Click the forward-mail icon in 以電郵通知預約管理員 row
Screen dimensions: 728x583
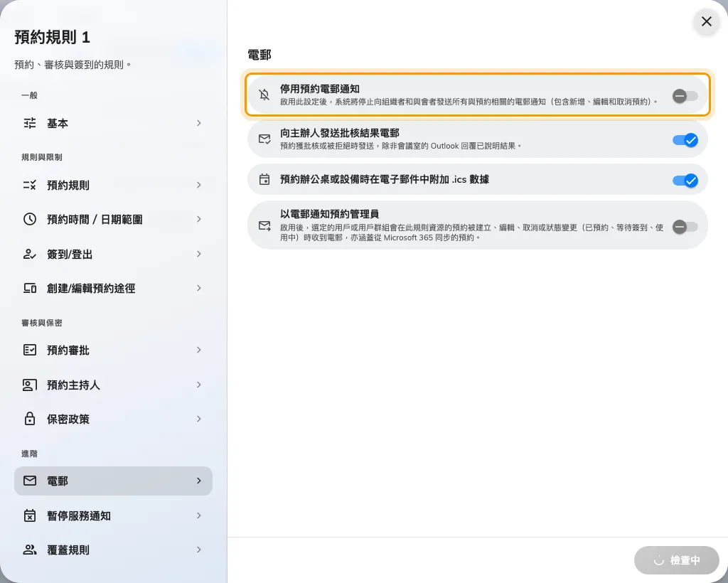(264, 225)
